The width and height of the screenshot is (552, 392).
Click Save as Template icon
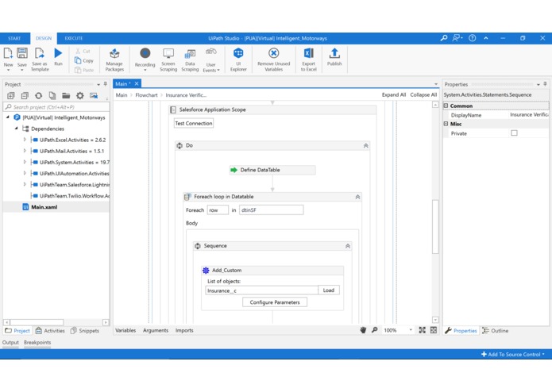[40, 59]
